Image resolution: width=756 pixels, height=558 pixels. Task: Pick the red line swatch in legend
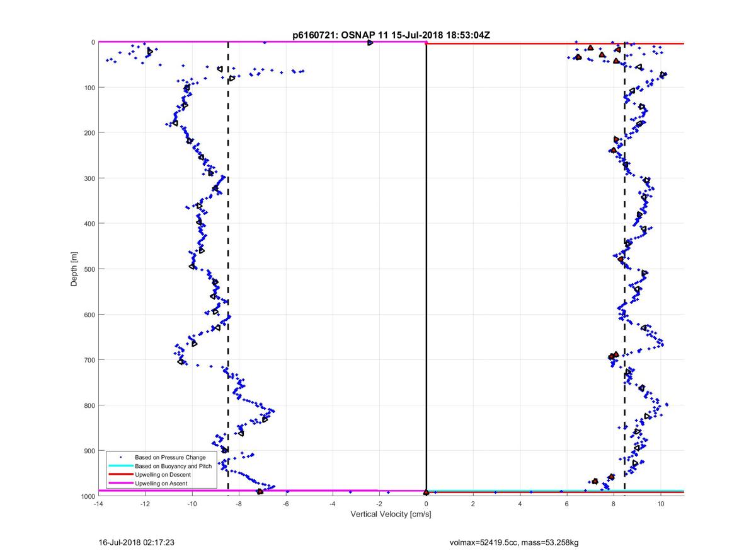point(120,474)
